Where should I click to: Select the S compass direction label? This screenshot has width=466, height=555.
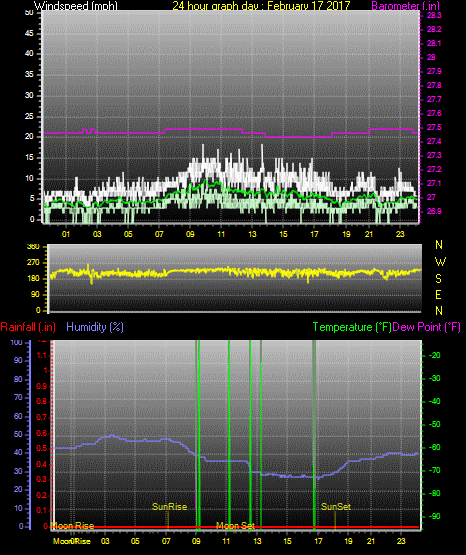coord(438,279)
